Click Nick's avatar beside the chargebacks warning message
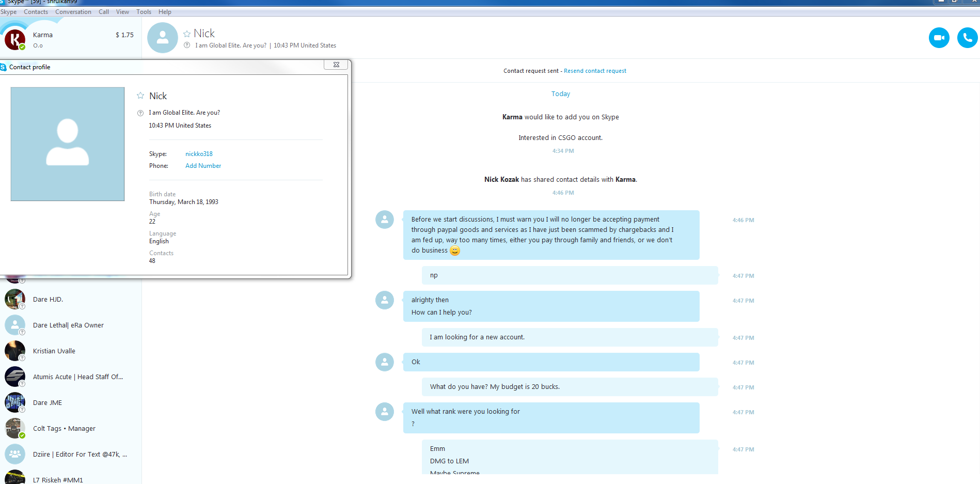980x484 pixels. point(385,220)
